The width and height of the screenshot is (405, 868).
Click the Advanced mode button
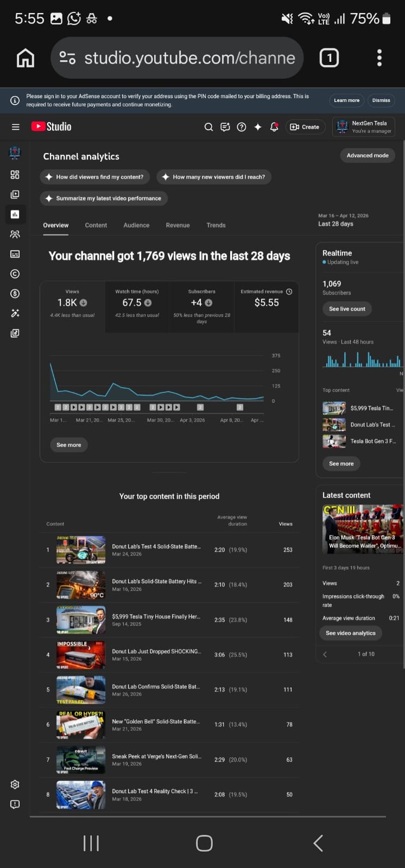pos(368,156)
